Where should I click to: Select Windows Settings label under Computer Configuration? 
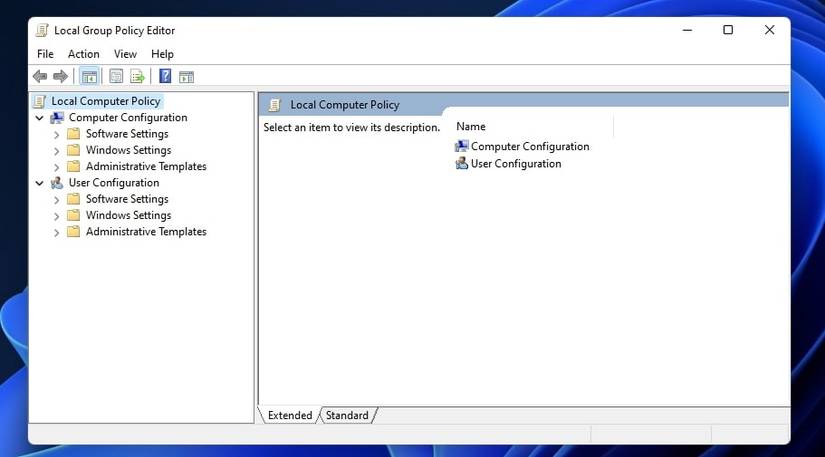[128, 150]
